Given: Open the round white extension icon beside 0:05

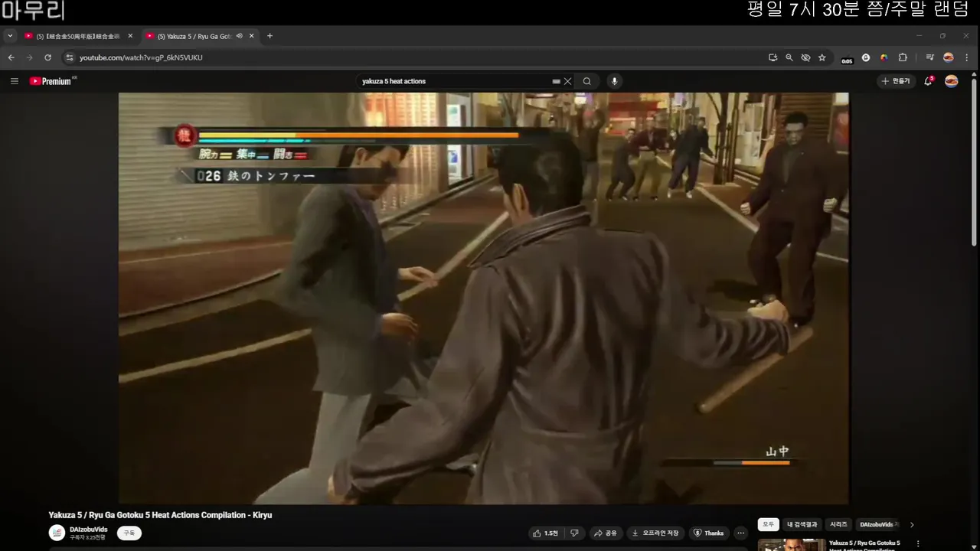Looking at the screenshot, I should [x=866, y=57].
